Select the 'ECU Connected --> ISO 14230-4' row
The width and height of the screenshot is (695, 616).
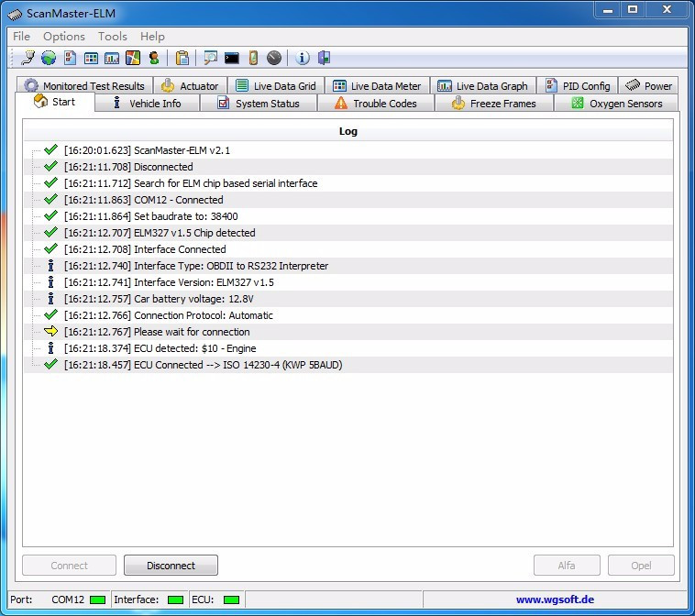click(347, 365)
